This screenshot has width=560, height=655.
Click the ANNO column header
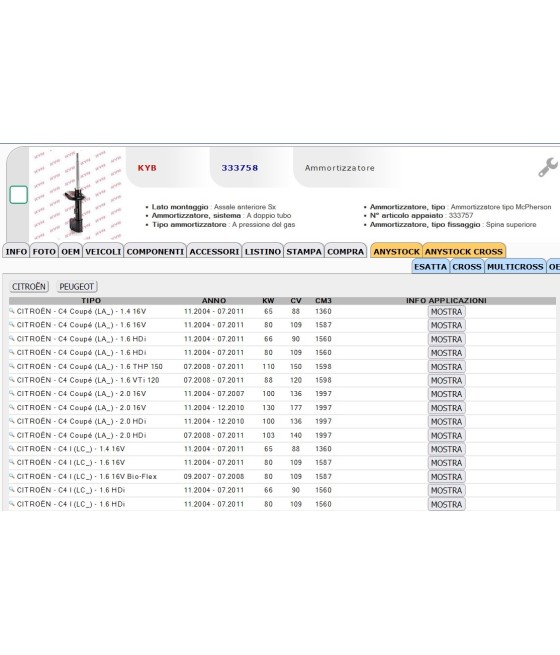[214, 301]
